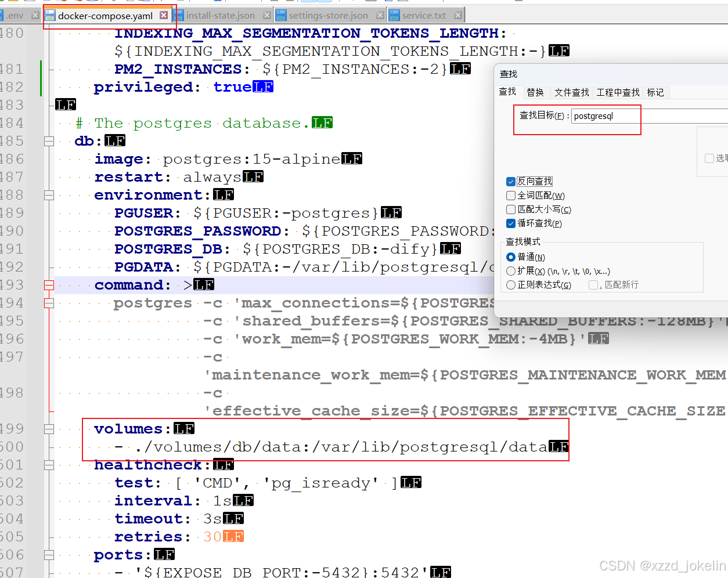Open the 文件查找 tab
The width and height of the screenshot is (728, 578).
click(x=571, y=92)
